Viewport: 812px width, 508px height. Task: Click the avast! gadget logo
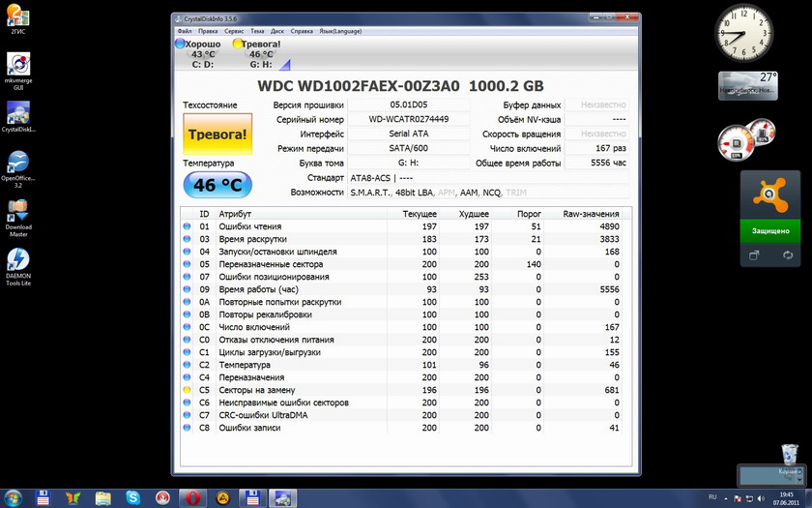pyautogui.click(x=770, y=194)
